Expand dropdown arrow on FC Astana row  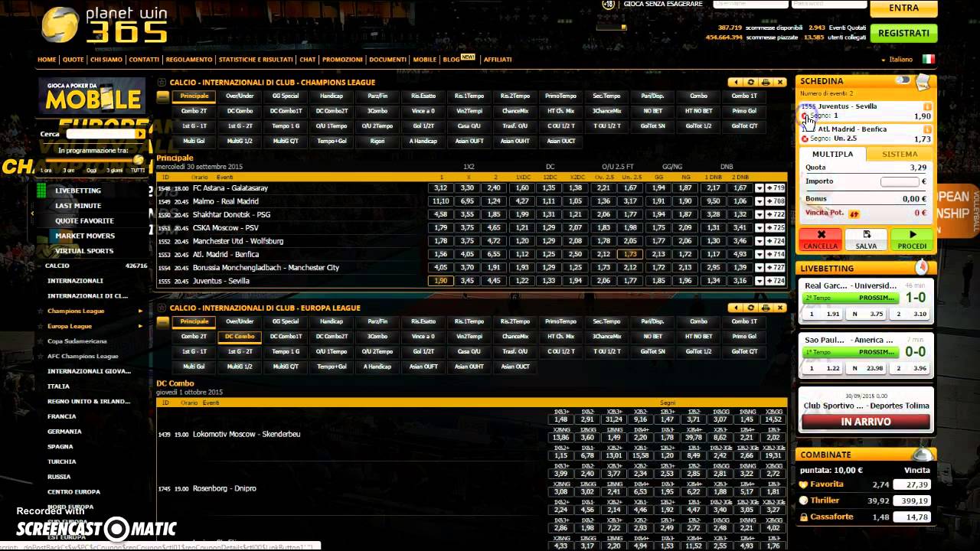click(x=759, y=188)
